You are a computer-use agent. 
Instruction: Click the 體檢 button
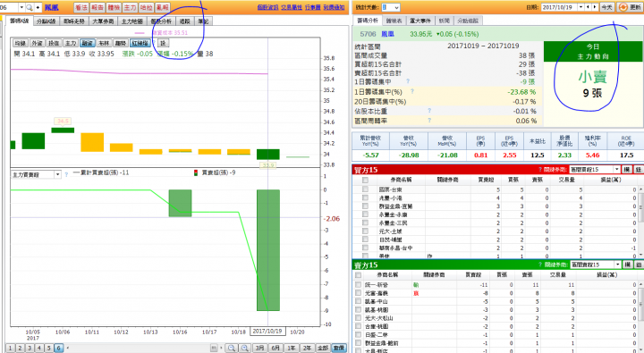coord(114,7)
